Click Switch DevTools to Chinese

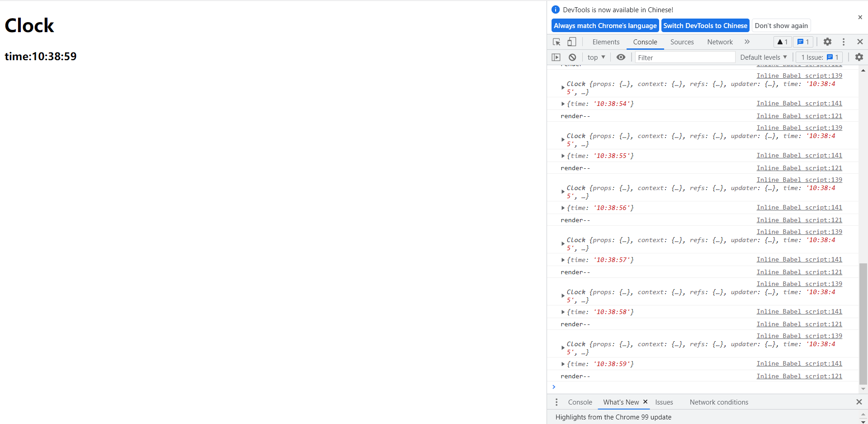tap(705, 25)
